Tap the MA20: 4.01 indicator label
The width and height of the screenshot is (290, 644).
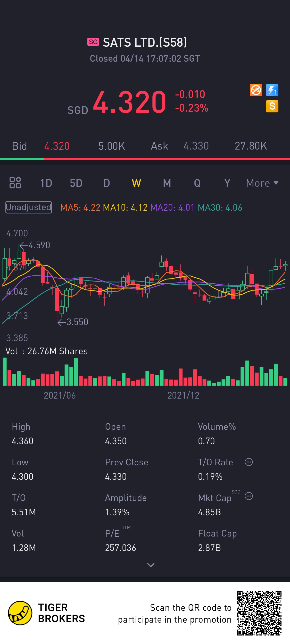172,208
